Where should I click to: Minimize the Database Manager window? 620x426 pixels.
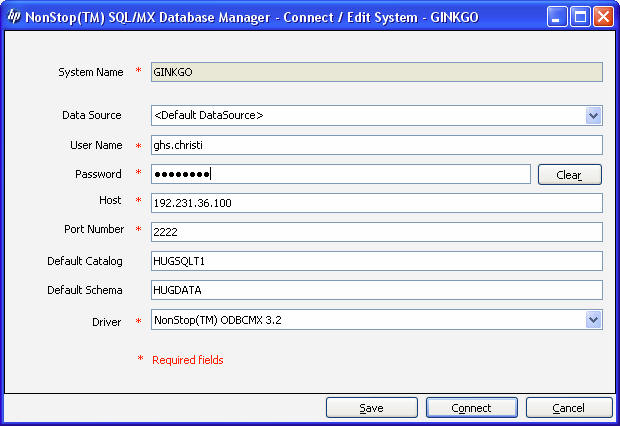coord(557,17)
